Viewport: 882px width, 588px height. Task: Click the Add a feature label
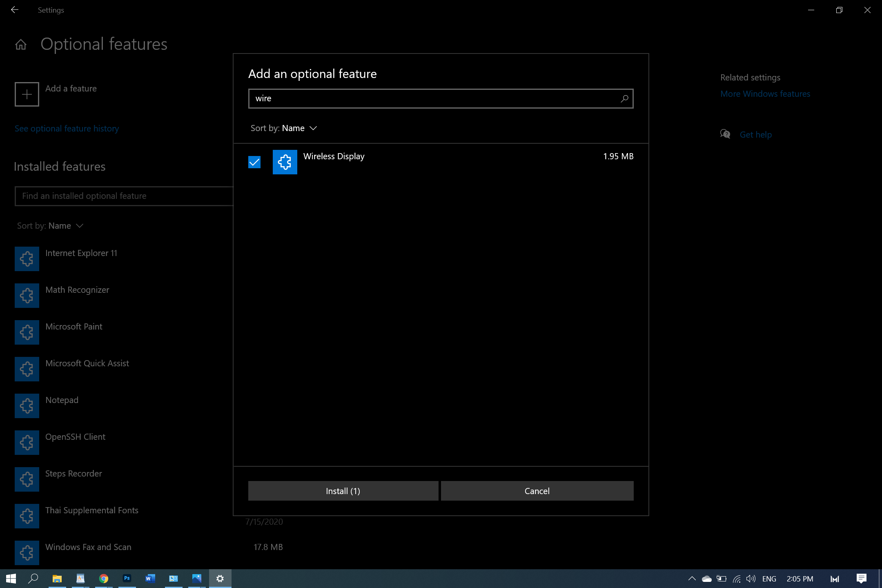click(71, 89)
